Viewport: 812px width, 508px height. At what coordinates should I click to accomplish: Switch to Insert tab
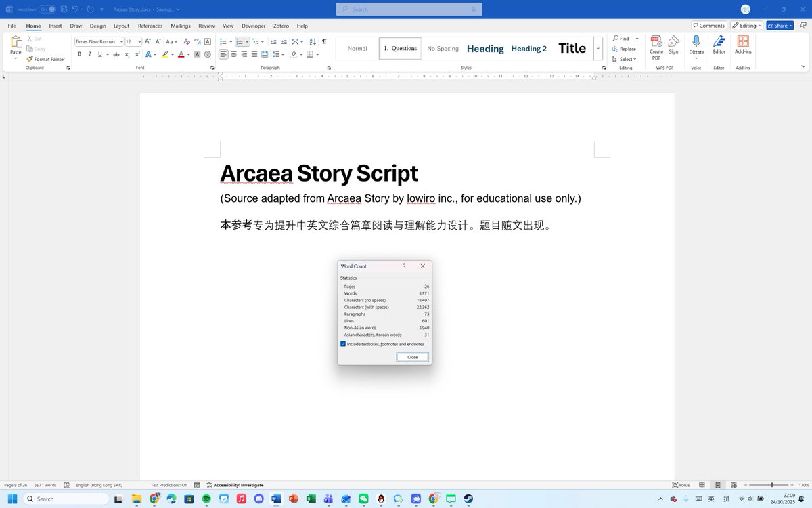(x=55, y=26)
